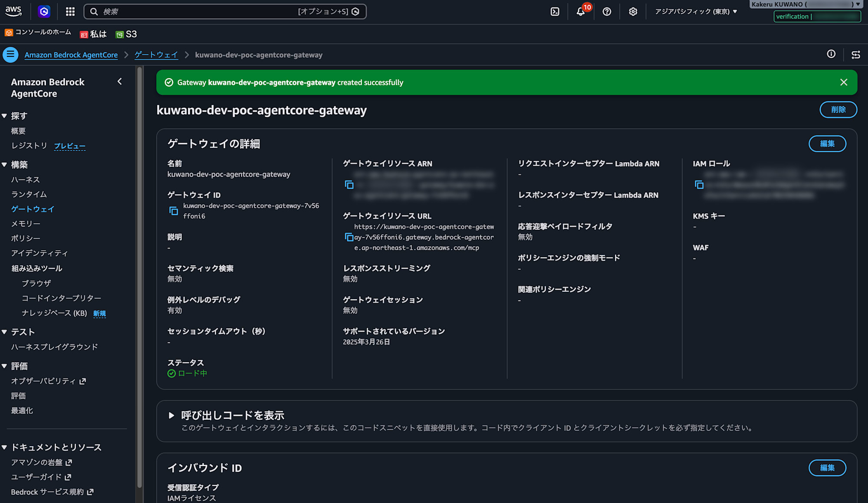The width and height of the screenshot is (868, 503).
Task: Open ポリシー in the sidebar
Action: coord(26,238)
